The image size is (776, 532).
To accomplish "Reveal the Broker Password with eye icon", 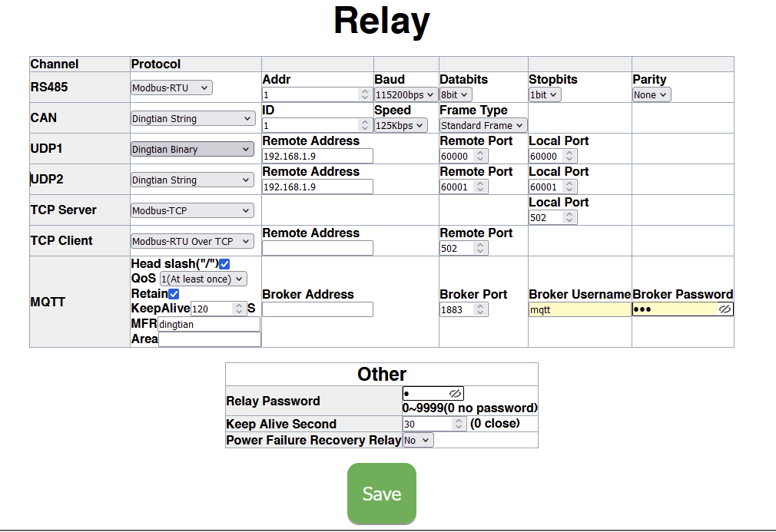I will pos(725,309).
